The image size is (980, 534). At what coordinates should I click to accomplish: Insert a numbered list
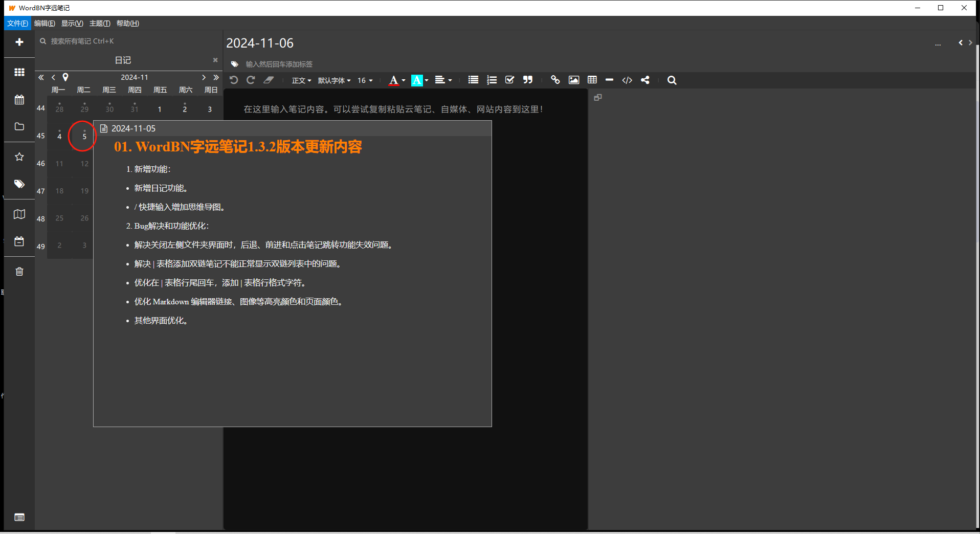coord(492,80)
